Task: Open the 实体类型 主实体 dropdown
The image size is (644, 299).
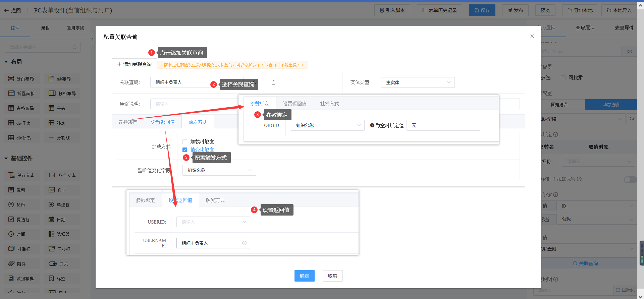Action: tap(418, 82)
